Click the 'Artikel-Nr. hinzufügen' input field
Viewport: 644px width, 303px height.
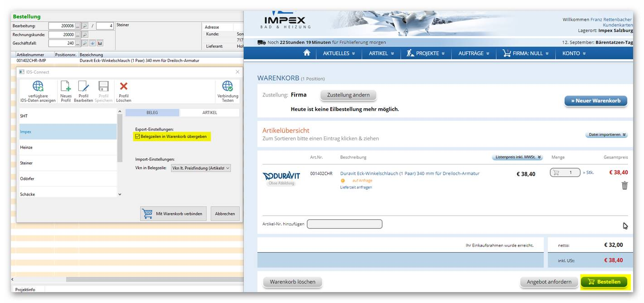344,224
